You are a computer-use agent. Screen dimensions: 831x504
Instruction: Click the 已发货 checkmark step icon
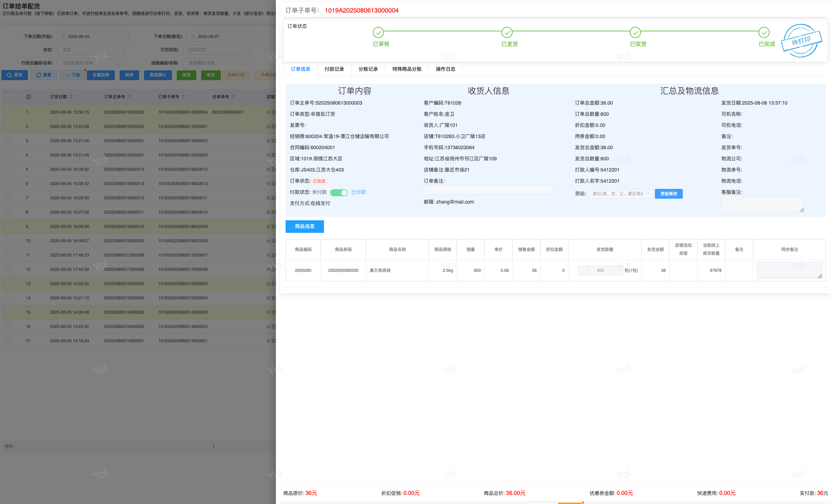click(507, 33)
